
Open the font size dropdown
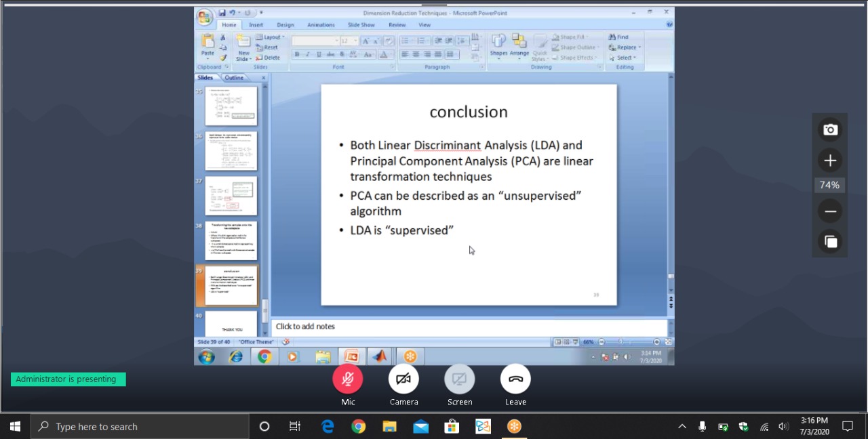(355, 41)
